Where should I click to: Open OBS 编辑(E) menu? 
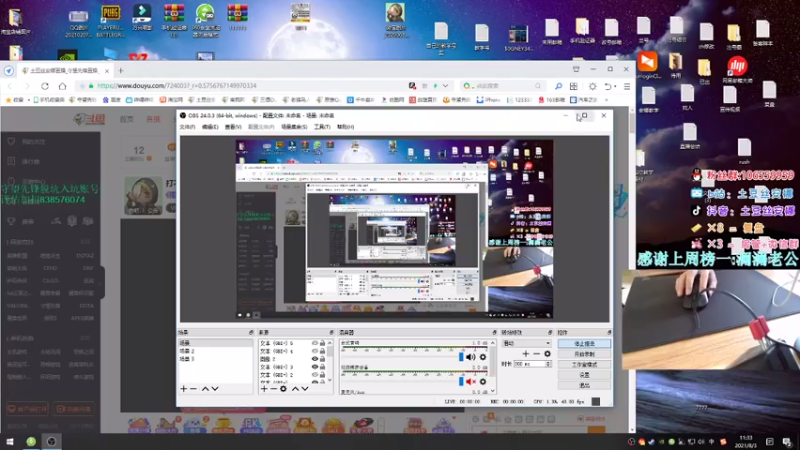[210, 127]
